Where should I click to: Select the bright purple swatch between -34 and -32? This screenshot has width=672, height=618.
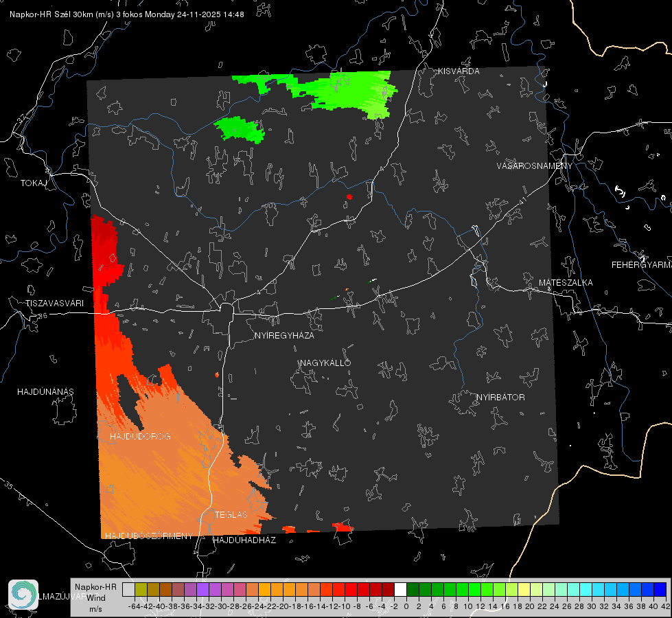[x=202, y=589]
